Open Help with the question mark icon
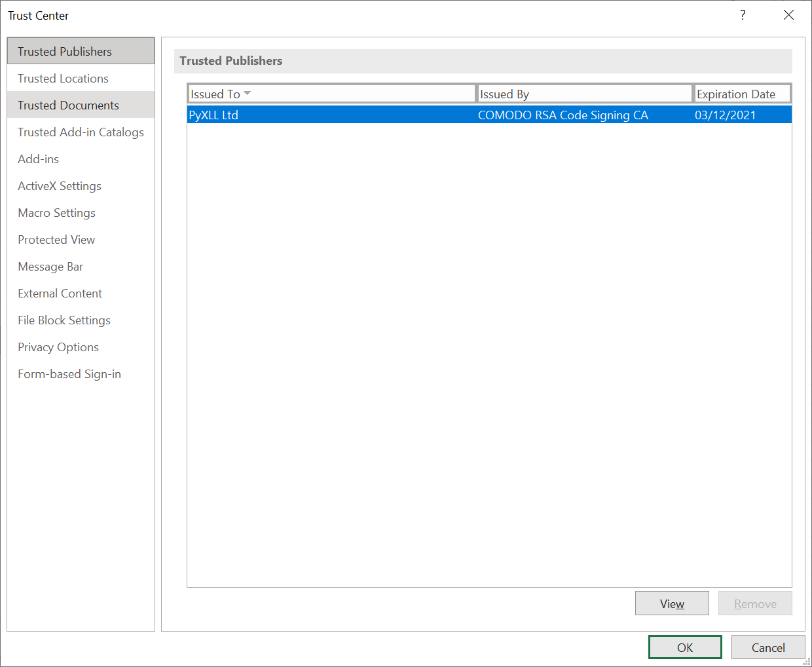 click(x=743, y=15)
